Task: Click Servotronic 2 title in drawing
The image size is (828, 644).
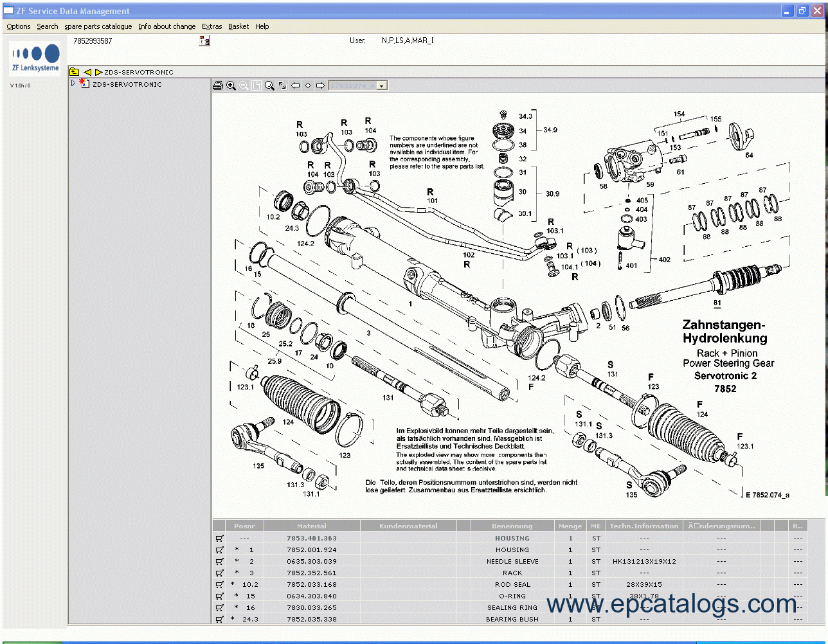Action: (x=725, y=376)
